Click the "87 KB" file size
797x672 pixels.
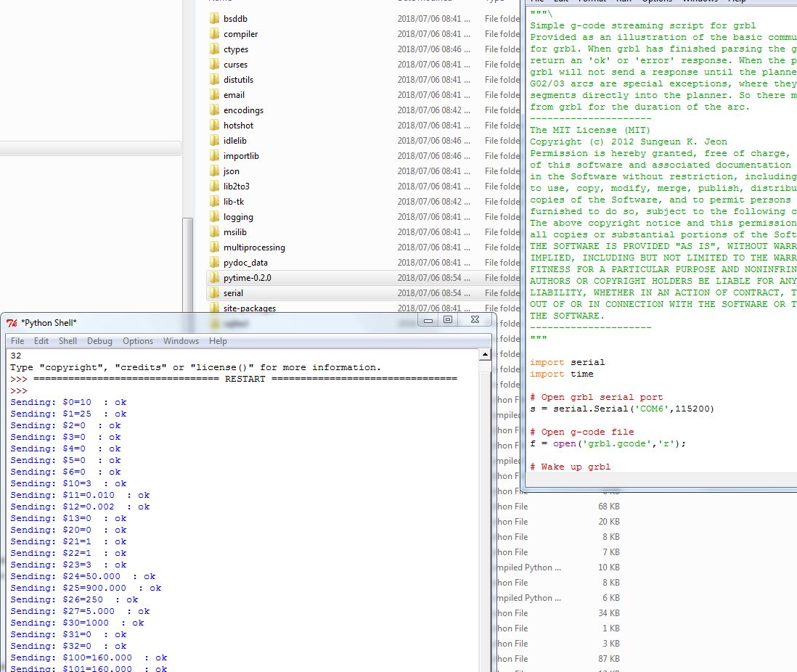pos(609,659)
